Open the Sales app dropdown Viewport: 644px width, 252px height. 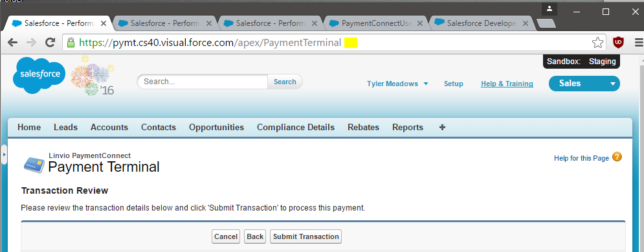tap(584, 84)
